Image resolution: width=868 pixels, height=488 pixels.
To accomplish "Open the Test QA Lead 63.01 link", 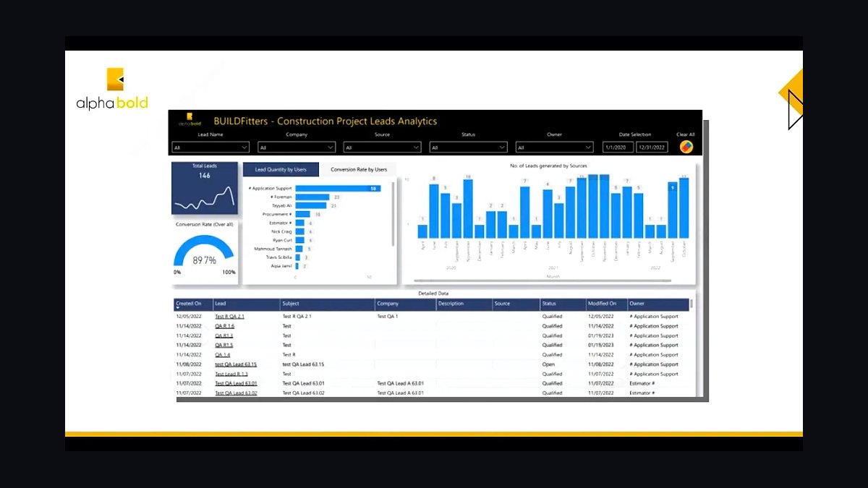I will pyautogui.click(x=236, y=383).
